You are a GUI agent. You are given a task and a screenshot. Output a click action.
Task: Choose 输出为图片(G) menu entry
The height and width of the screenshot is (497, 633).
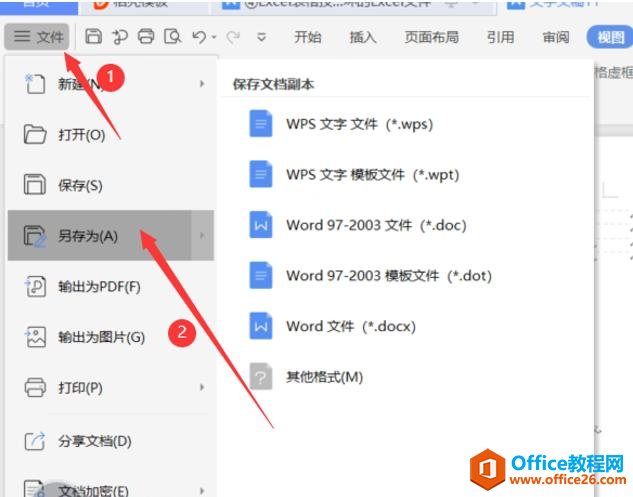[x=111, y=337]
